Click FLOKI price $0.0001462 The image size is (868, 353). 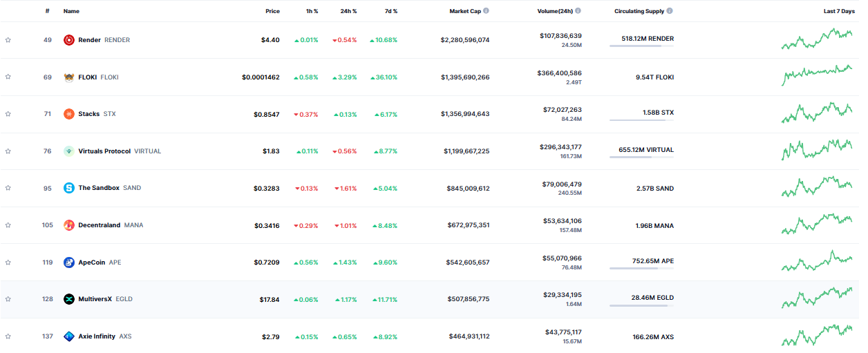tap(261, 77)
